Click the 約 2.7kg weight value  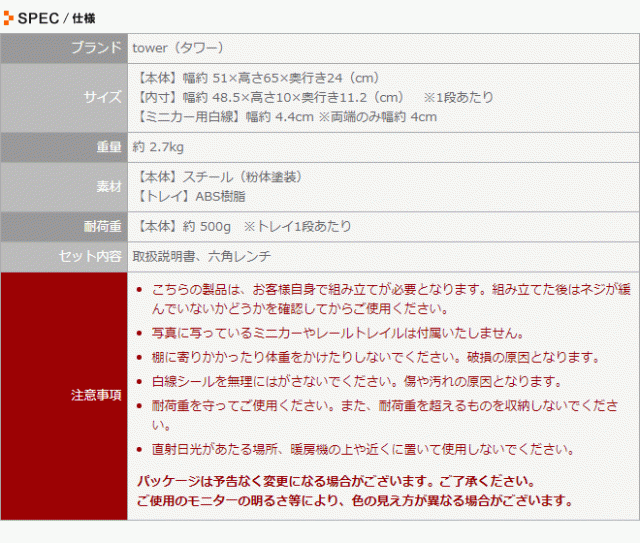coord(158,147)
